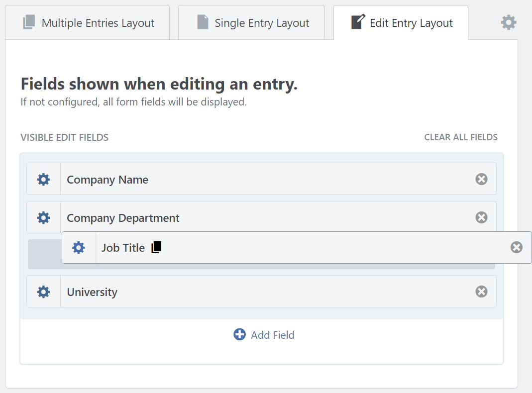Screen dimensions: 532x393
Task: Open settings for Company Name field
Action: [44, 179]
